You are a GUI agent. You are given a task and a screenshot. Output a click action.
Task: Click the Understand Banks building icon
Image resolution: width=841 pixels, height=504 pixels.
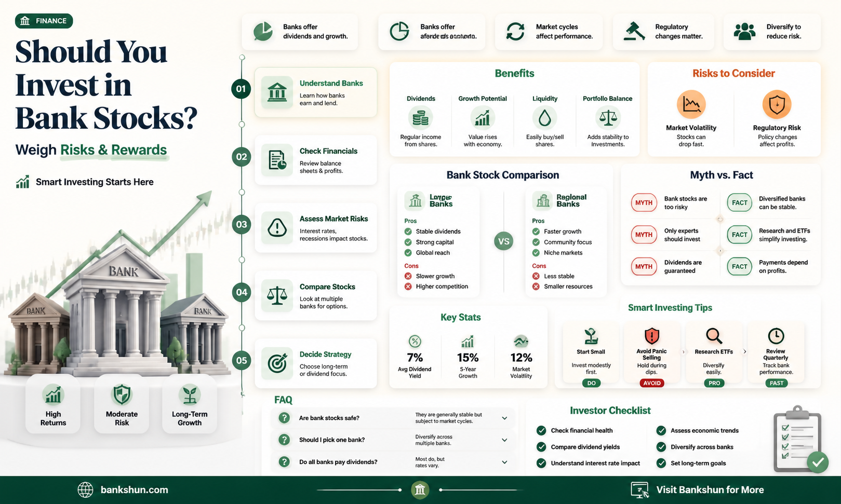click(x=277, y=92)
